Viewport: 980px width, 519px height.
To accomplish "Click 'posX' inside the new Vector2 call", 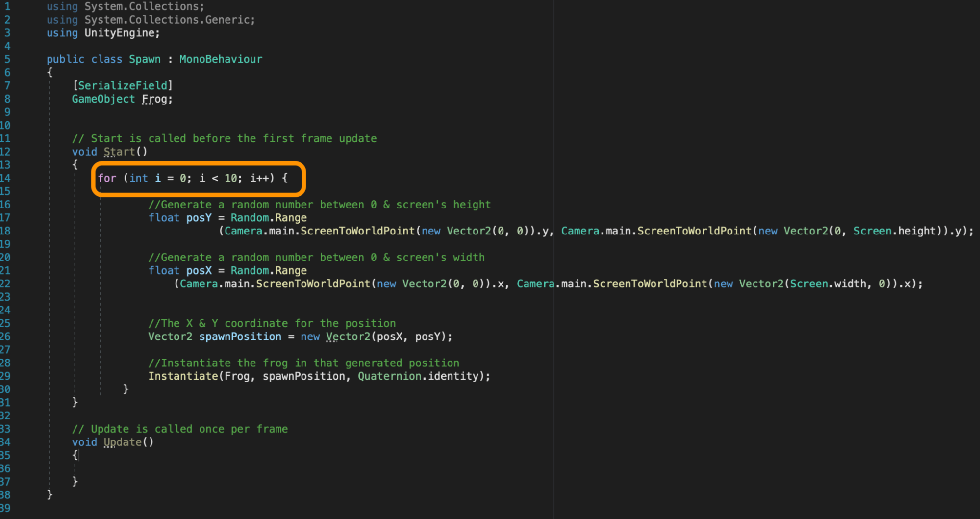I will [x=389, y=337].
